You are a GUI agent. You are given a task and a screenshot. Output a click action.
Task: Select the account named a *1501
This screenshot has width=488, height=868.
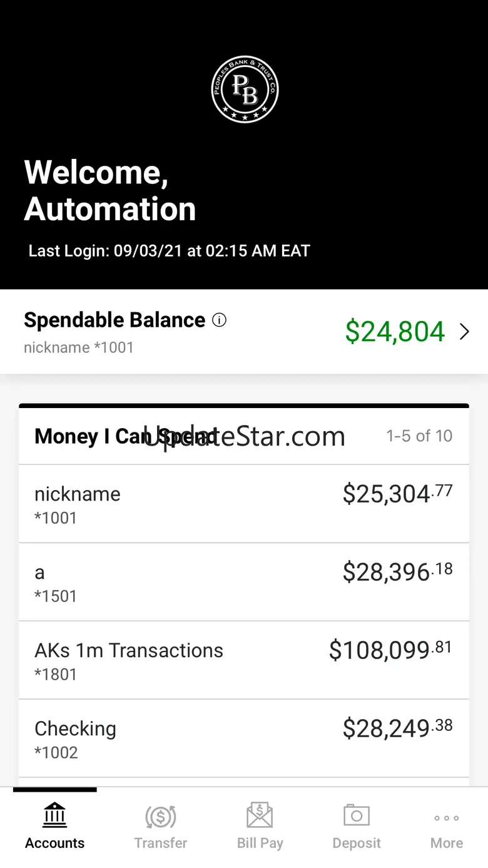point(244,582)
